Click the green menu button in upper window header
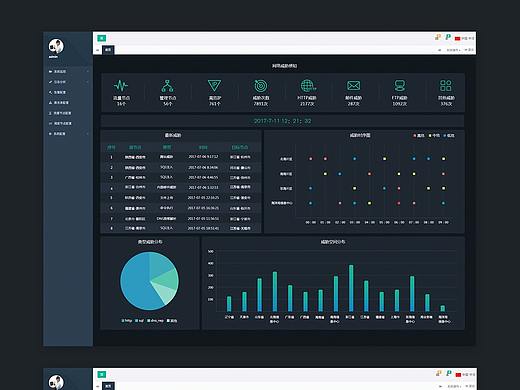The width and height of the screenshot is (520, 390). 102,38
